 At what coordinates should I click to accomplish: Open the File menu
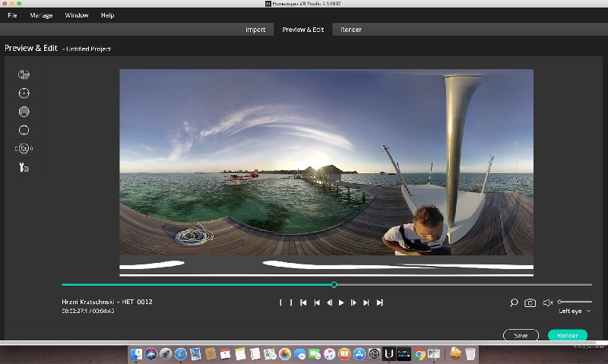pos(12,15)
